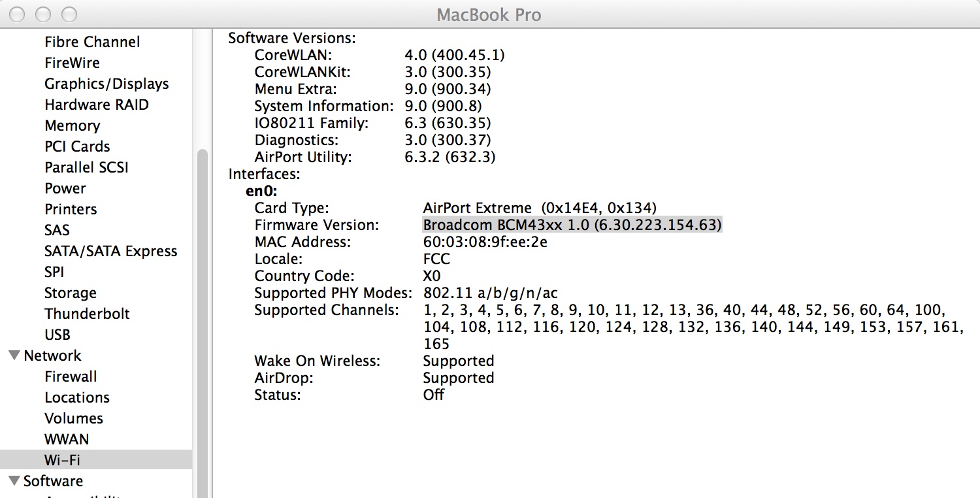Minimize the System Information window
The image size is (980, 498).
[43, 14]
